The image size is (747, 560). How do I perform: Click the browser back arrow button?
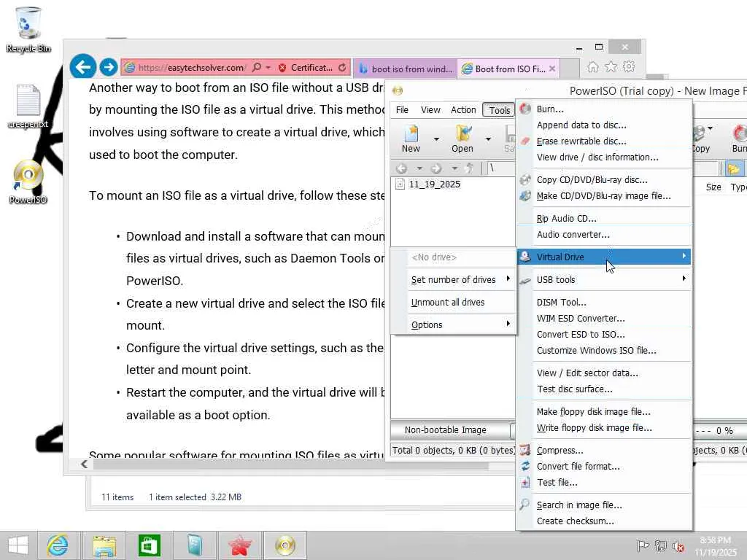tap(83, 66)
